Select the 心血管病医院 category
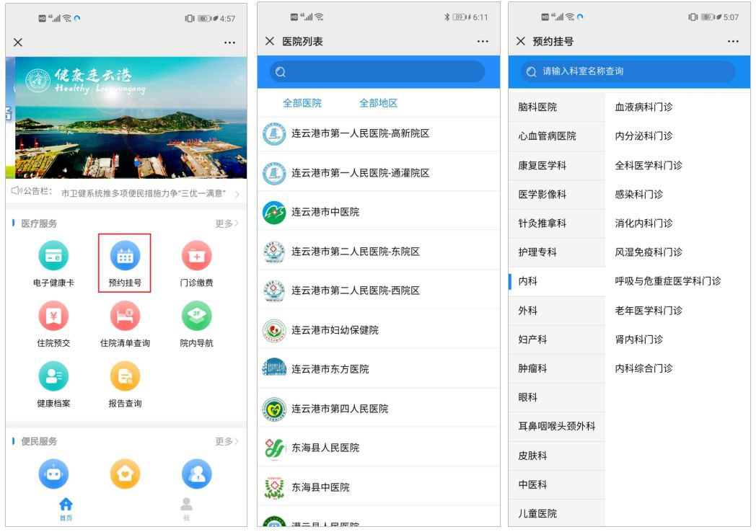 click(557, 136)
